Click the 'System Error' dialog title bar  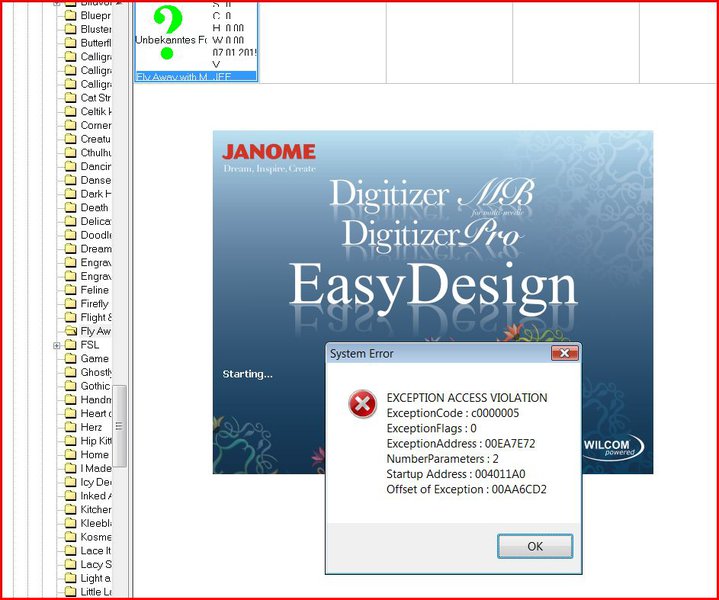(438, 353)
